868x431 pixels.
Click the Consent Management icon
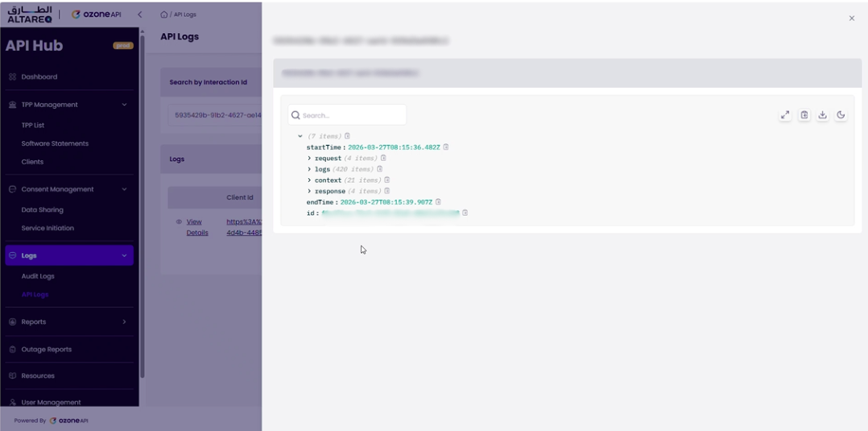(13, 189)
